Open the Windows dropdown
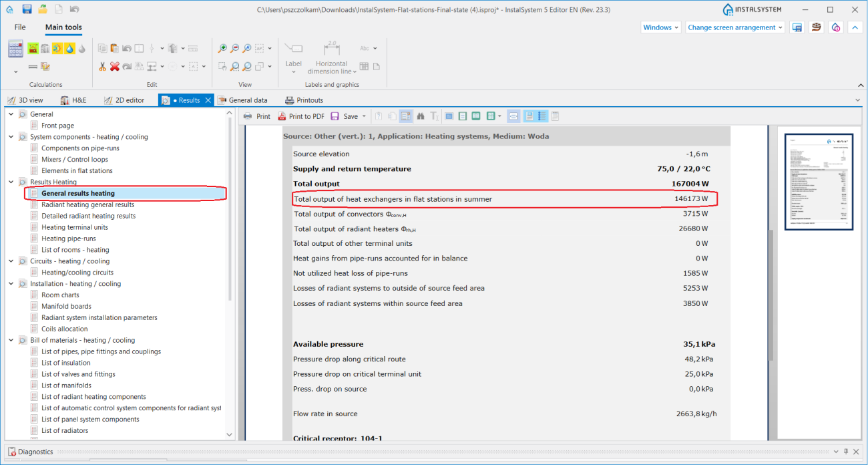Image resolution: width=868 pixels, height=465 pixels. [x=661, y=27]
